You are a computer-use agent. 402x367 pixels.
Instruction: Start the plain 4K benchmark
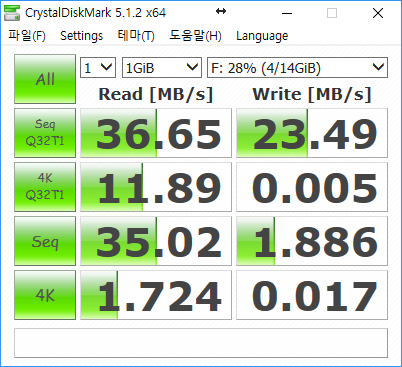click(45, 295)
